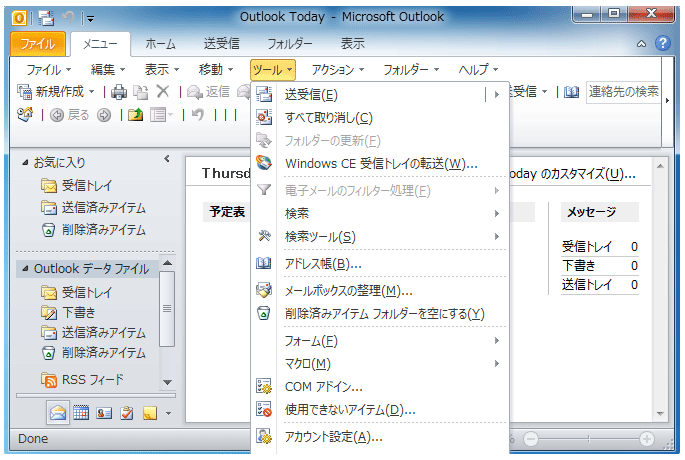
Task: Switch to フォルダー ribbon tab
Action: (290, 44)
